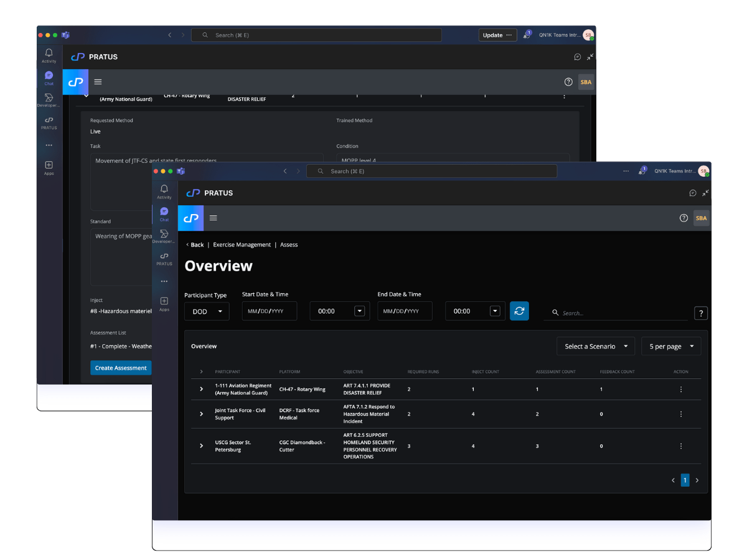This screenshot has width=747, height=560.
Task: Open row action ellipsis in back window
Action: 565,96
